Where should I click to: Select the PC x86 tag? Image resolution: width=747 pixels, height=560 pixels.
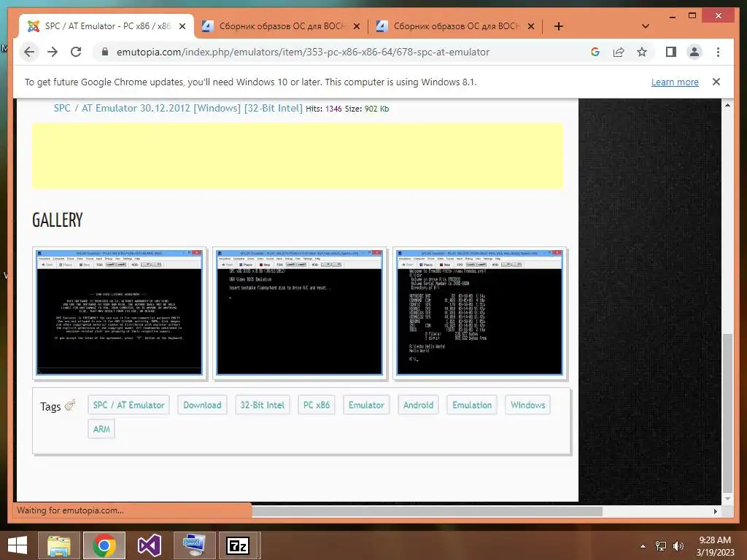pos(317,405)
